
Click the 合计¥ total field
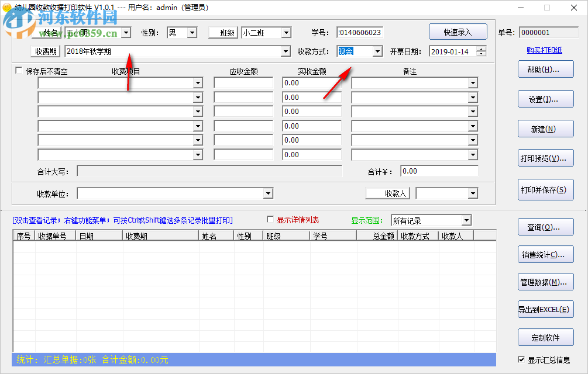pyautogui.click(x=439, y=171)
